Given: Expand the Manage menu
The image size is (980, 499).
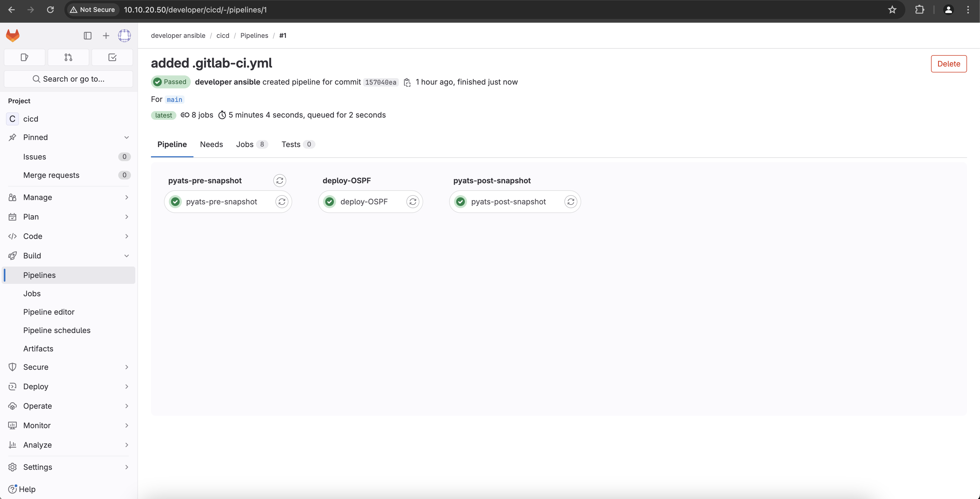Looking at the screenshot, I should click(x=68, y=197).
